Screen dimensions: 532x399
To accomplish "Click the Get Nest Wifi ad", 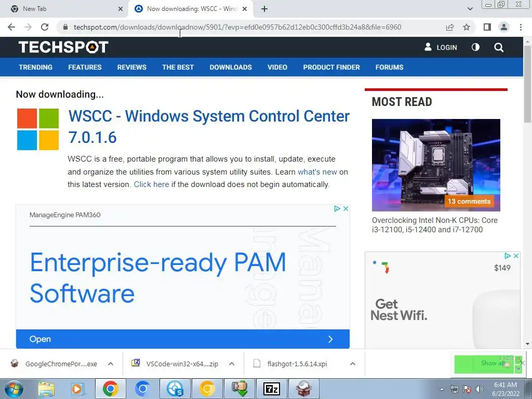I will (x=443, y=301).
